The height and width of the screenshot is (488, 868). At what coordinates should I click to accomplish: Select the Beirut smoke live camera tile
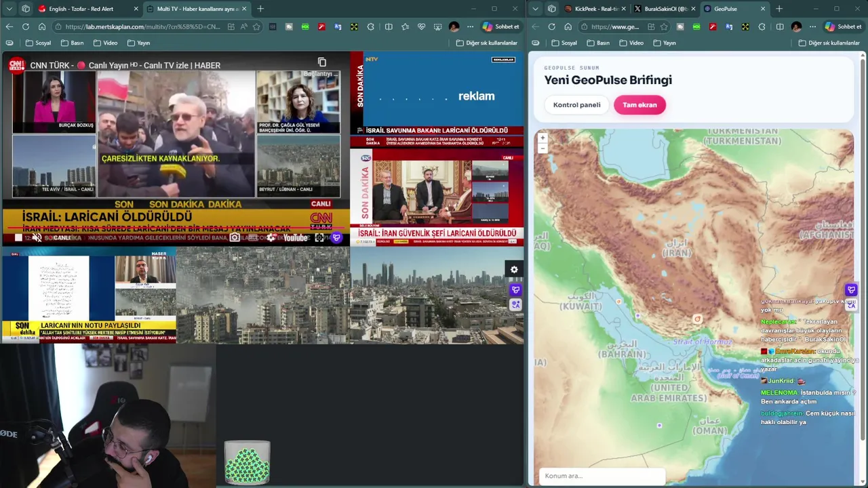263,295
